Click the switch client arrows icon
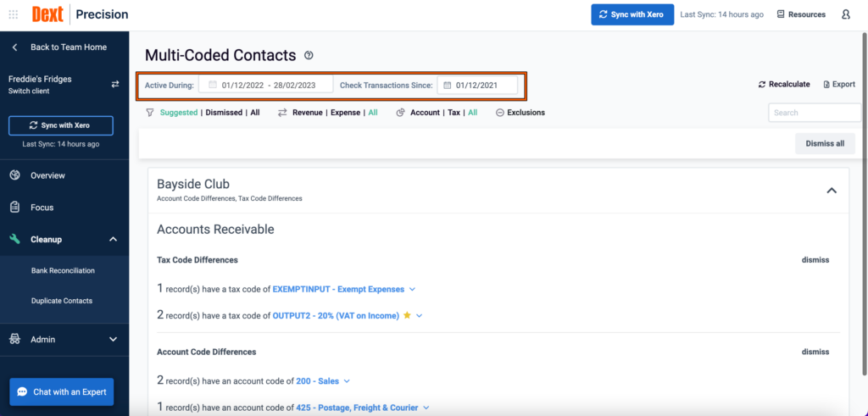Image resolution: width=868 pixels, height=416 pixels. point(115,84)
